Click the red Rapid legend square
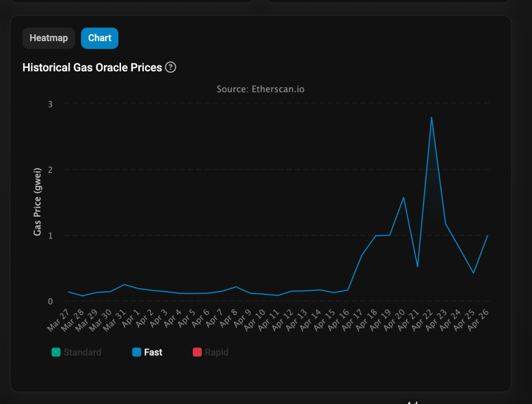Screen dimensions: 532x404 197,353
